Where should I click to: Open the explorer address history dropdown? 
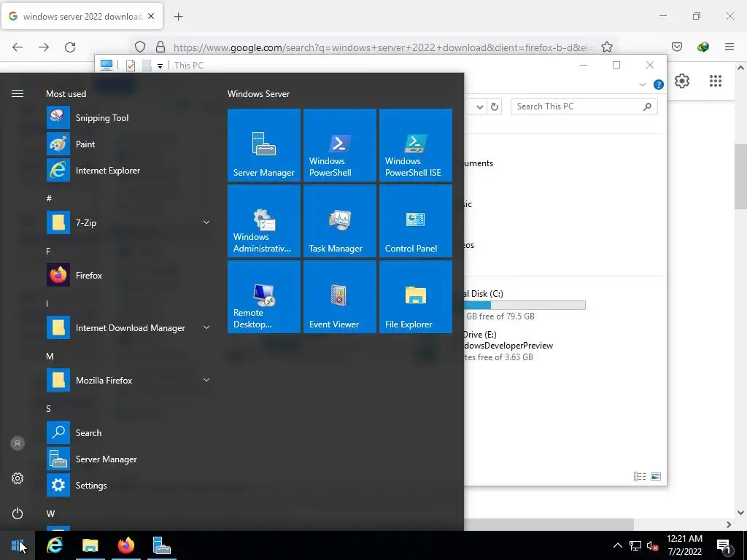(480, 106)
